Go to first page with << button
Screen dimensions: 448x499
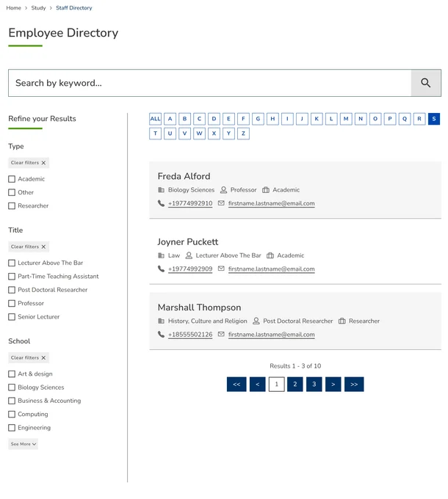click(236, 384)
